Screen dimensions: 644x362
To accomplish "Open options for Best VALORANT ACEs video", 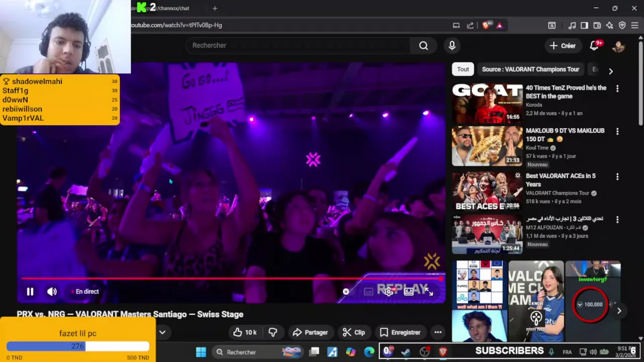I will tap(617, 176).
